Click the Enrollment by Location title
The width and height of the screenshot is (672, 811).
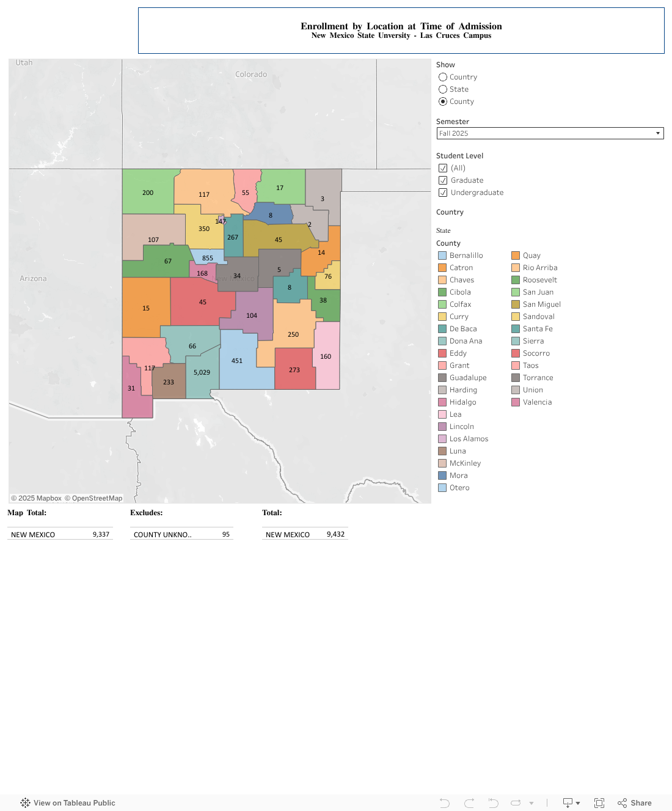[401, 26]
